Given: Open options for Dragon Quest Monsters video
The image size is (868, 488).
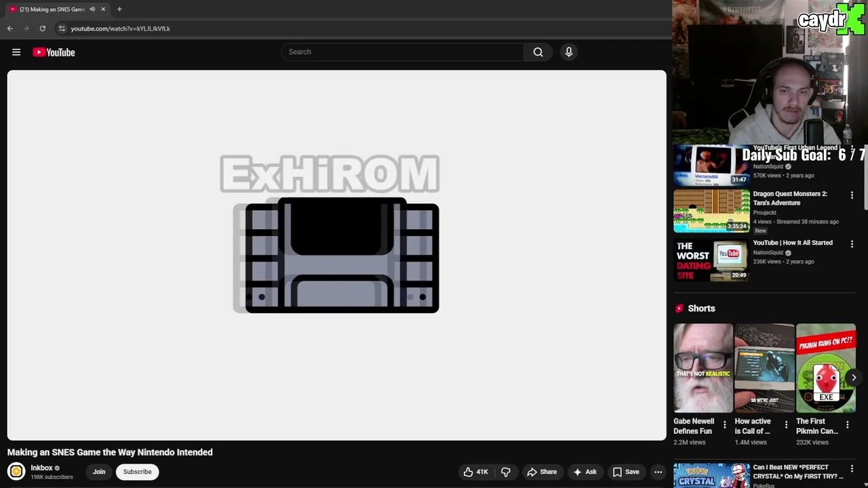Looking at the screenshot, I should tap(852, 195).
